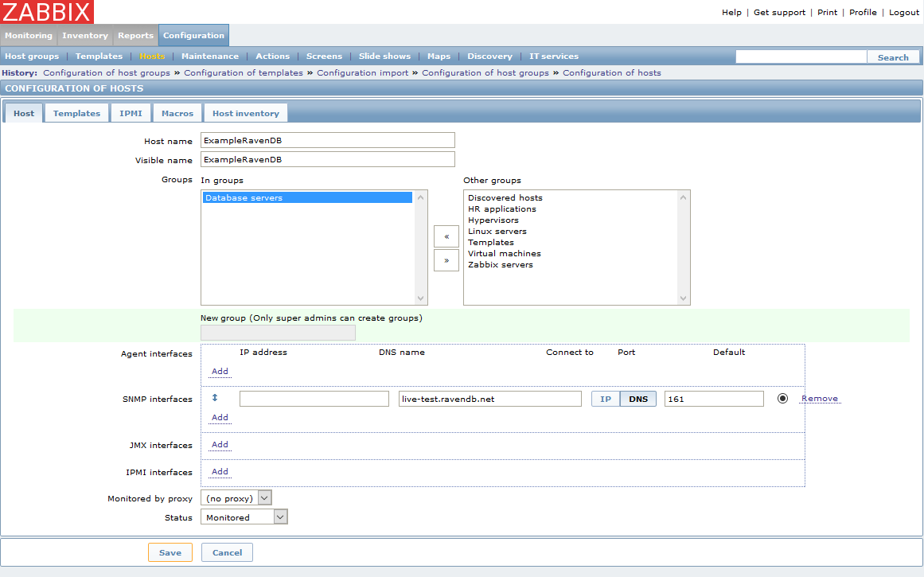Open the Inventory menu
This screenshot has height=577, width=924.
point(85,35)
